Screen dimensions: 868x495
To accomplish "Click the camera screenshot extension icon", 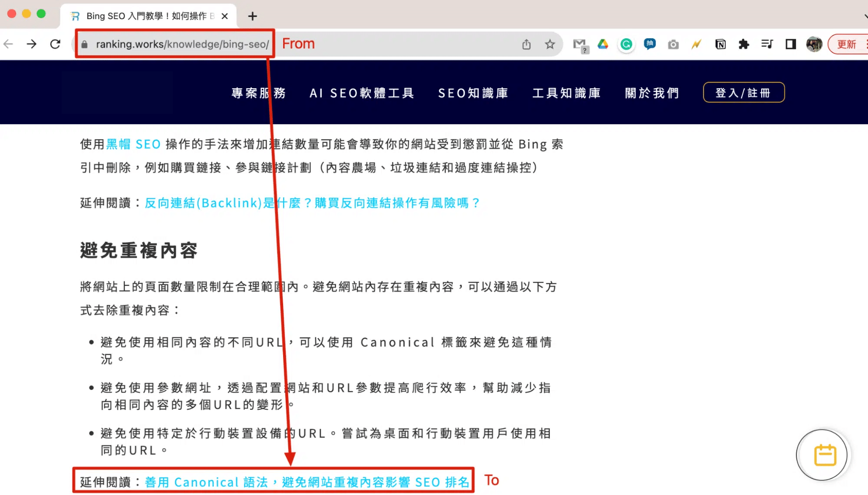I will 673,44.
